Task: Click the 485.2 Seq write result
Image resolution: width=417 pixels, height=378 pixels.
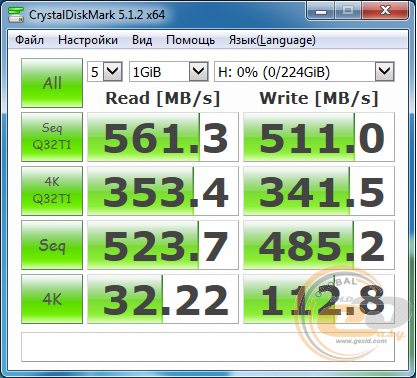Action: [319, 245]
